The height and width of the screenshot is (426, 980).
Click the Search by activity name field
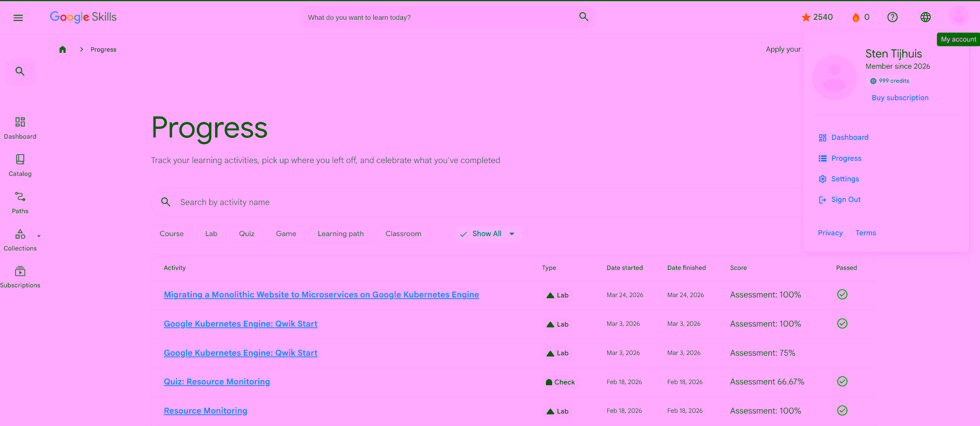[477, 202]
